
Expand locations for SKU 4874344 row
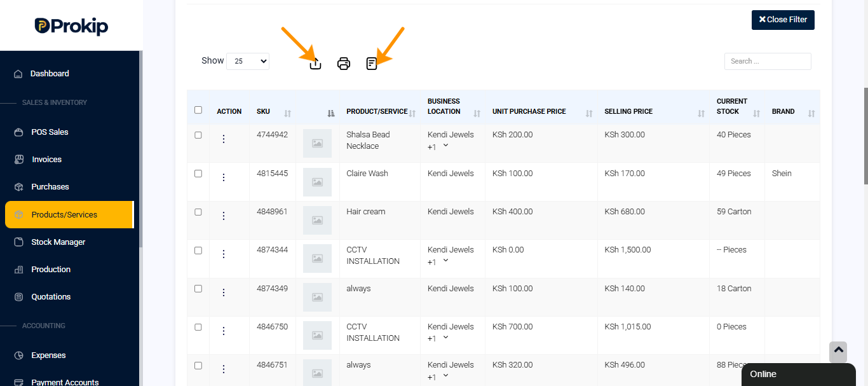445,261
